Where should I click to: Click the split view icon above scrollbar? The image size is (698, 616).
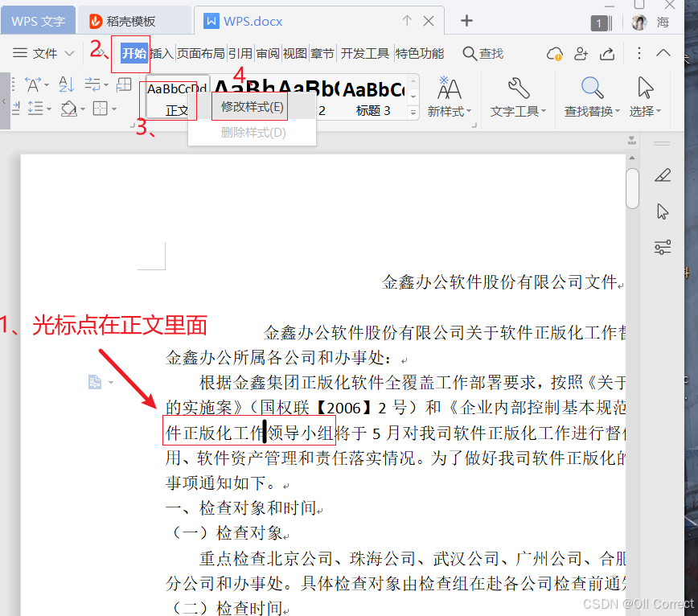point(632,141)
